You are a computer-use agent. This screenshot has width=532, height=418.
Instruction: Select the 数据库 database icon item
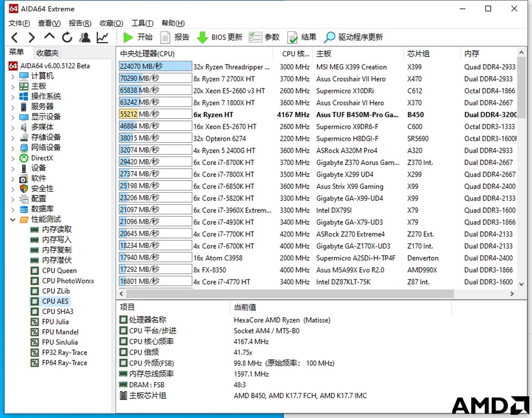pyautogui.click(x=24, y=209)
